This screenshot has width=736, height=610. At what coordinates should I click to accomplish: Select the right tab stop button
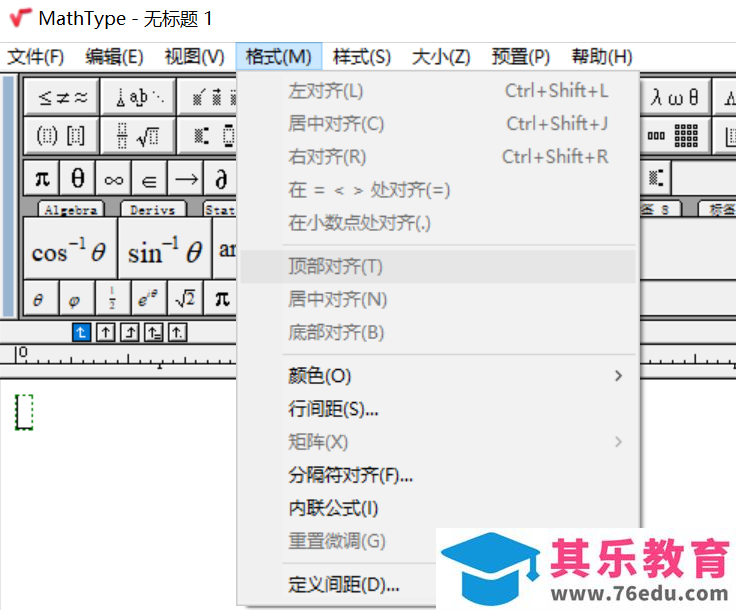coord(130,333)
